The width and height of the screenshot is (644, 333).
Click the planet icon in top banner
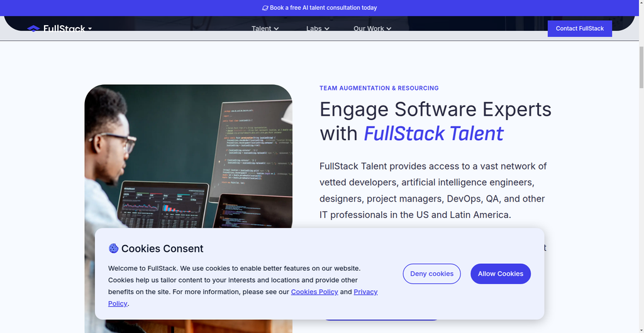tap(265, 8)
